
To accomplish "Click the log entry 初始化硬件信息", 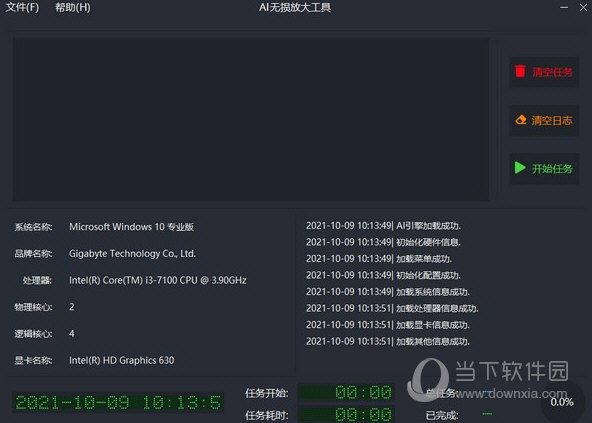I will (x=383, y=242).
